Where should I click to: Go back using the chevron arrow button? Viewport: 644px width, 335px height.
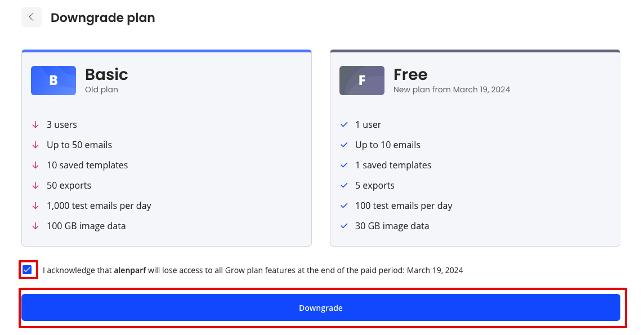point(31,17)
